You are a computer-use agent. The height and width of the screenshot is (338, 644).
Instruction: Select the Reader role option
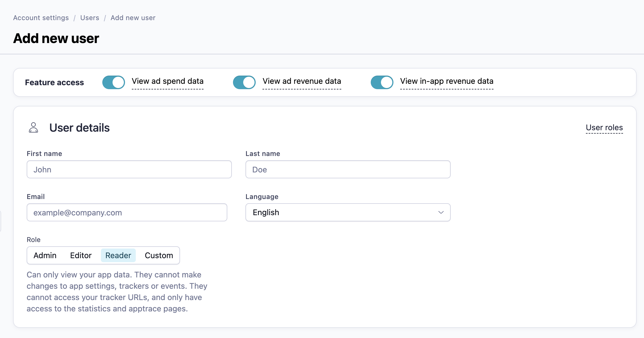tap(118, 255)
